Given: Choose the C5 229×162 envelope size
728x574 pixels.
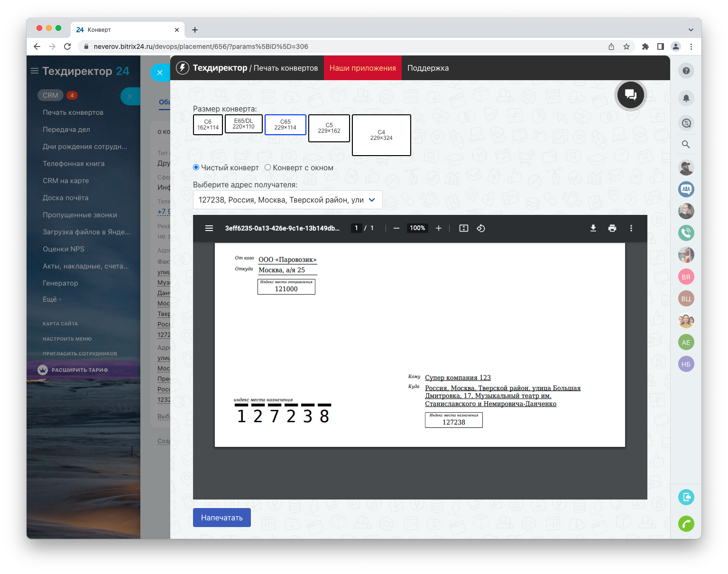Looking at the screenshot, I should click(x=329, y=128).
